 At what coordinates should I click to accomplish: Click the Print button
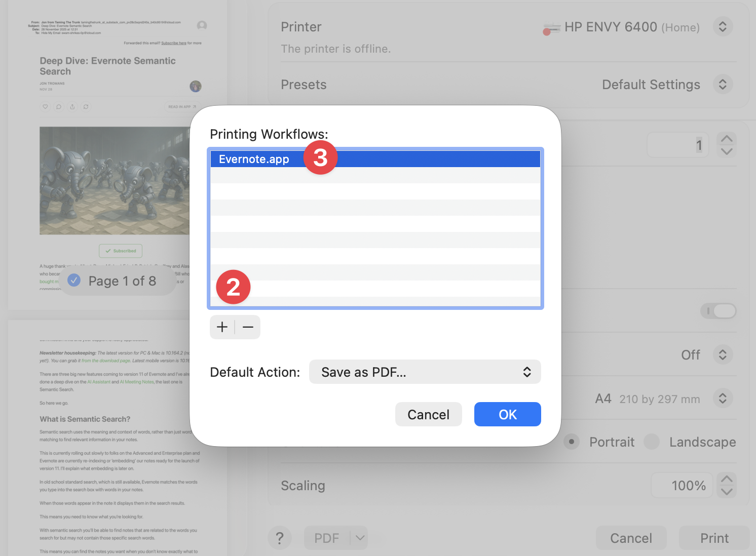point(714,538)
